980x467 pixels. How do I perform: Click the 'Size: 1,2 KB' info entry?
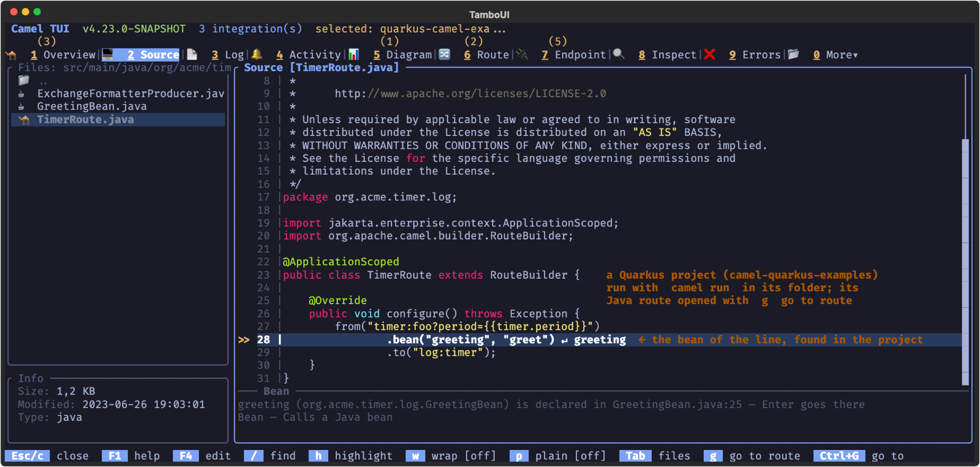pos(56,392)
